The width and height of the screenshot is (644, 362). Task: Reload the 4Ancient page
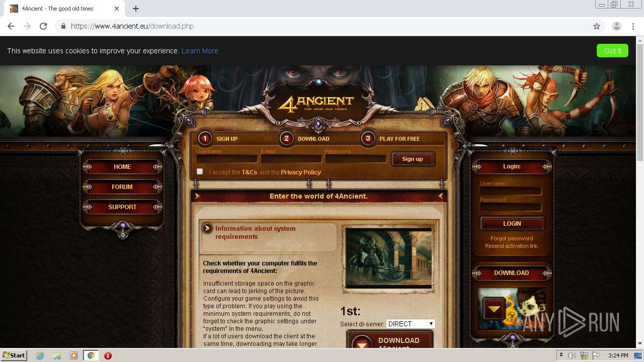[x=43, y=26]
